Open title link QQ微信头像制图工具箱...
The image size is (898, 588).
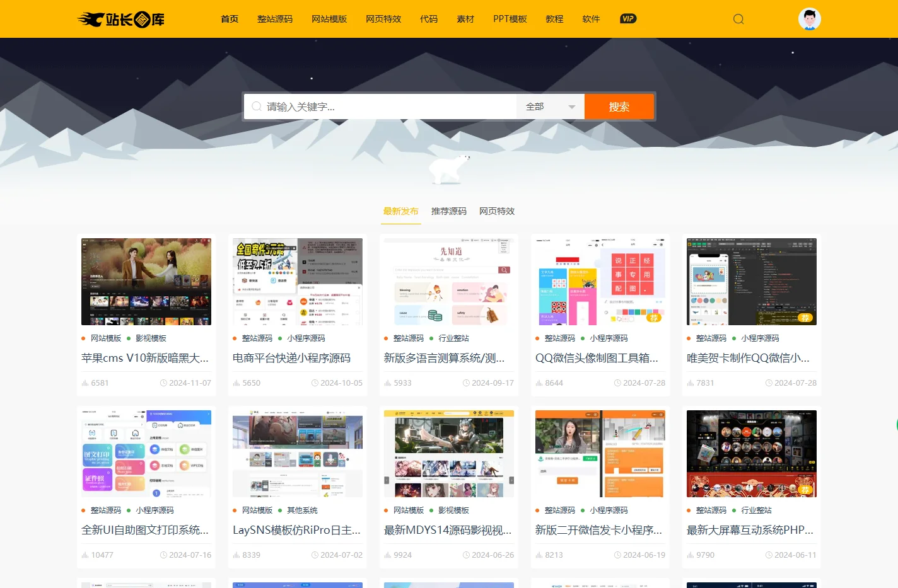pos(597,358)
